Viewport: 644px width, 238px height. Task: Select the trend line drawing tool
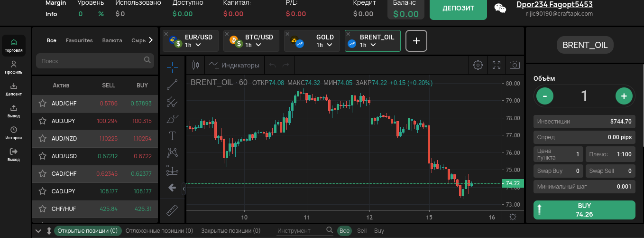point(173,85)
